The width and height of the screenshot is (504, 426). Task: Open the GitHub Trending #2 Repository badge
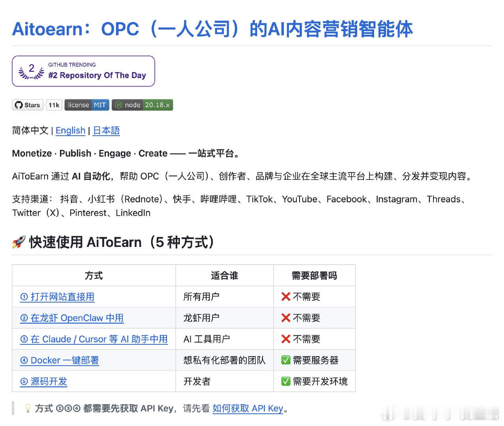83,71
